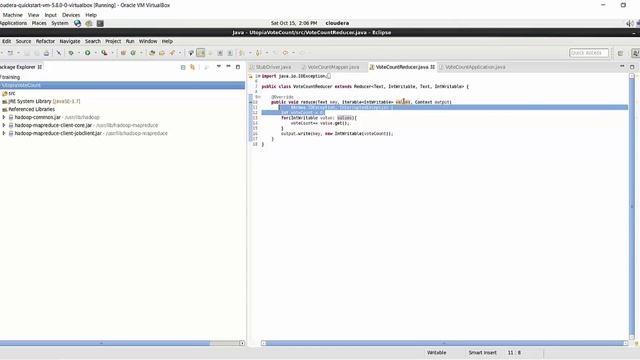Click the New Java Package toolbar icon
The image size is (640, 360).
tap(123, 53)
